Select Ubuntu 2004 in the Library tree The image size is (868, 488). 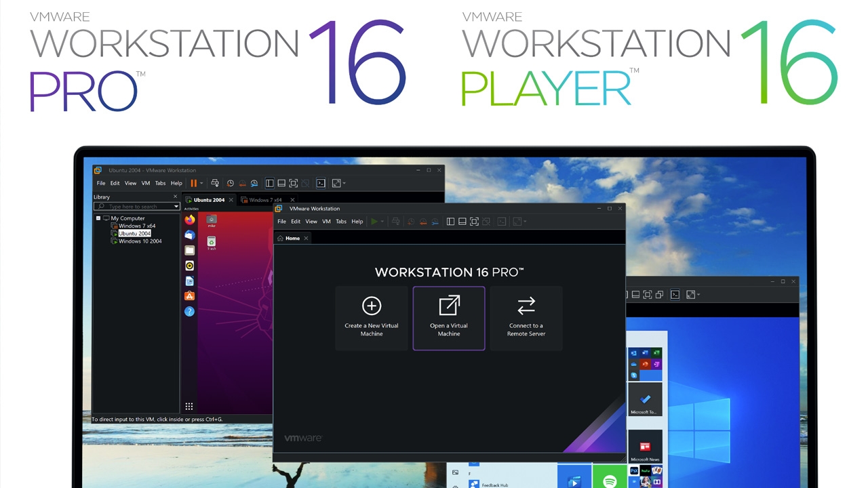134,233
